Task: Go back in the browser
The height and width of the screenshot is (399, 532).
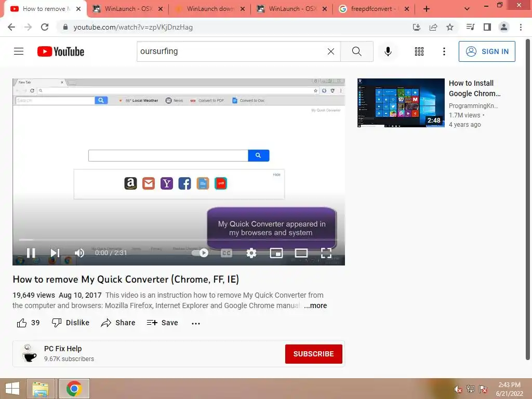Action: pos(11,27)
